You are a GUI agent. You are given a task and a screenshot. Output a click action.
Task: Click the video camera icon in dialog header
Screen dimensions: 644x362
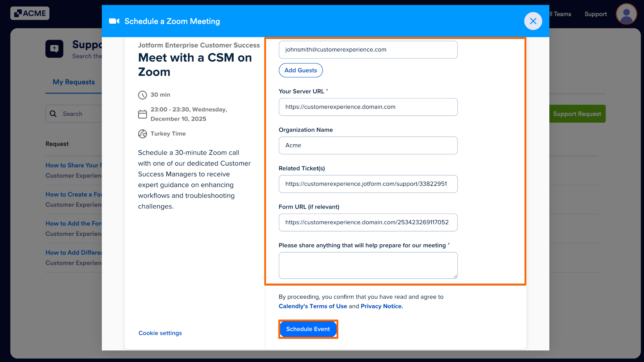coord(114,21)
